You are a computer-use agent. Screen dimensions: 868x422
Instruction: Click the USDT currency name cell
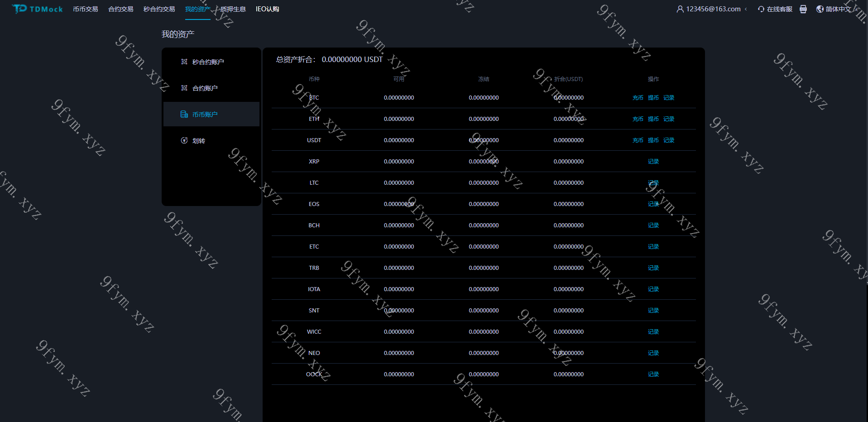click(314, 140)
